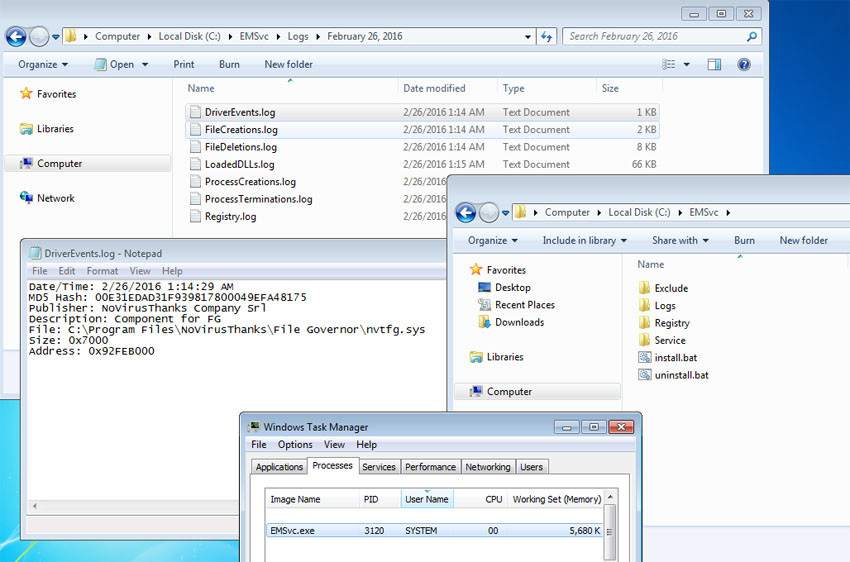Select Computer in the EMSvc window sidebar
Viewport: 850px width, 562px height.
(x=537, y=391)
